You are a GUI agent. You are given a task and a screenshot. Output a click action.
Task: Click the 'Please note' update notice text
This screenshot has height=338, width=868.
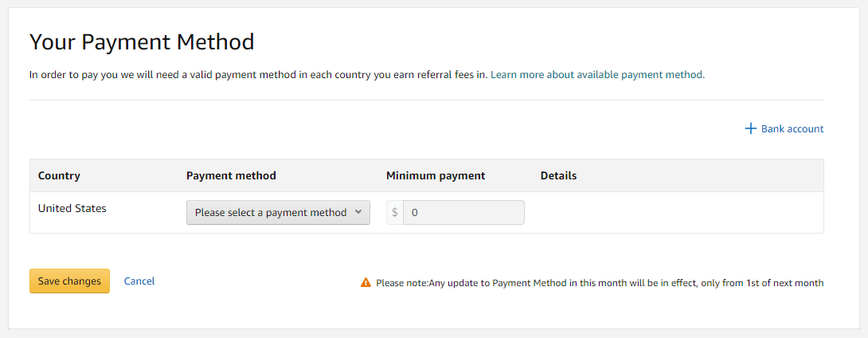pos(600,282)
